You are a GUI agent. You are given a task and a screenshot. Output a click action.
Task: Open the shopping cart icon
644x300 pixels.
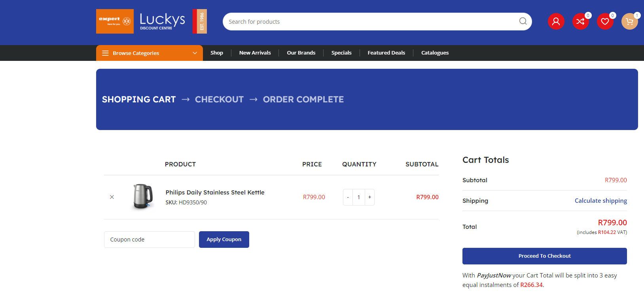(629, 21)
